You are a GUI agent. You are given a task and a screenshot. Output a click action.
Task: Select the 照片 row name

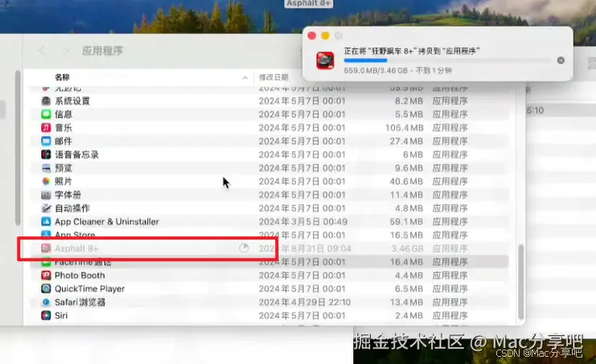tap(64, 182)
